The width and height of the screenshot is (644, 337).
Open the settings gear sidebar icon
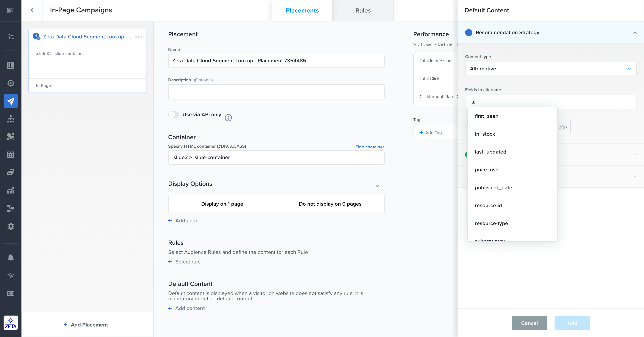pos(11,226)
